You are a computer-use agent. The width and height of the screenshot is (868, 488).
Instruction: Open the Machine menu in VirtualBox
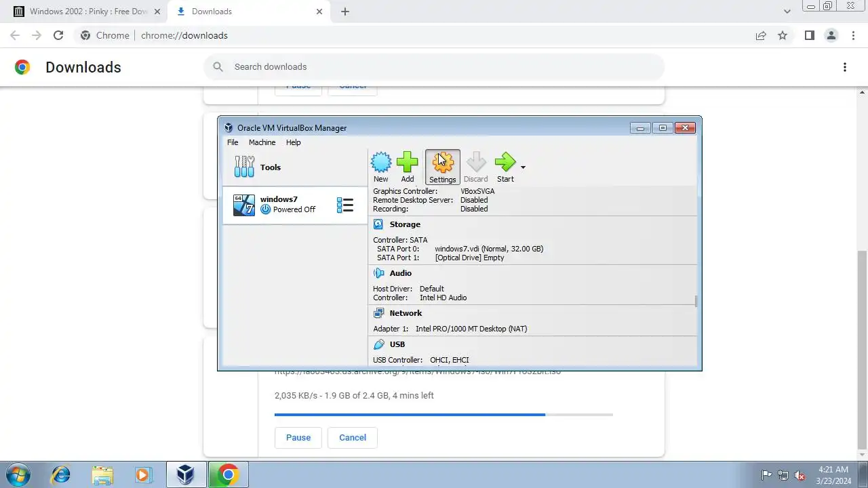click(262, 142)
